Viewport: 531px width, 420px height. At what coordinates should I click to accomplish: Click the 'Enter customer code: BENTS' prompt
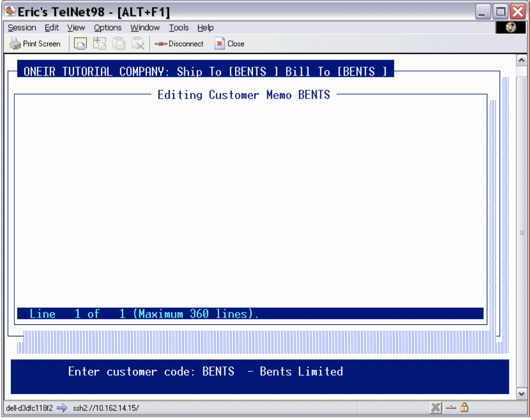click(151, 371)
